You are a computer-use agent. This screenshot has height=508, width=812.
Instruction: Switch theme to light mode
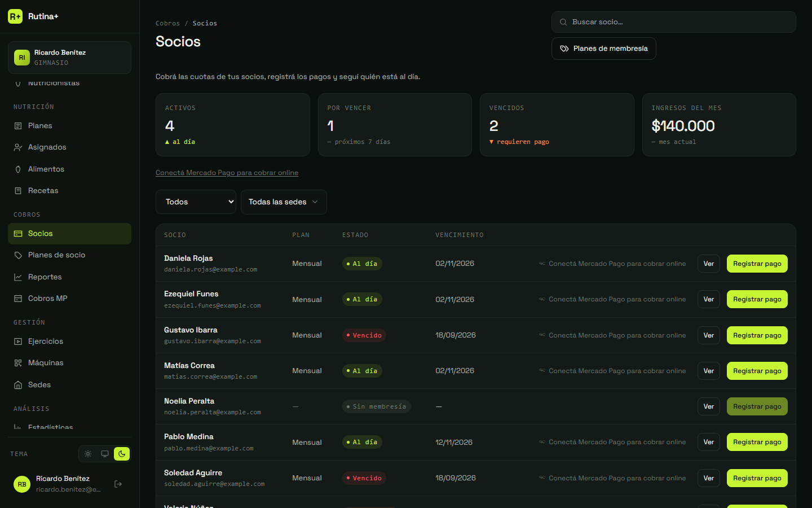pos(88,454)
